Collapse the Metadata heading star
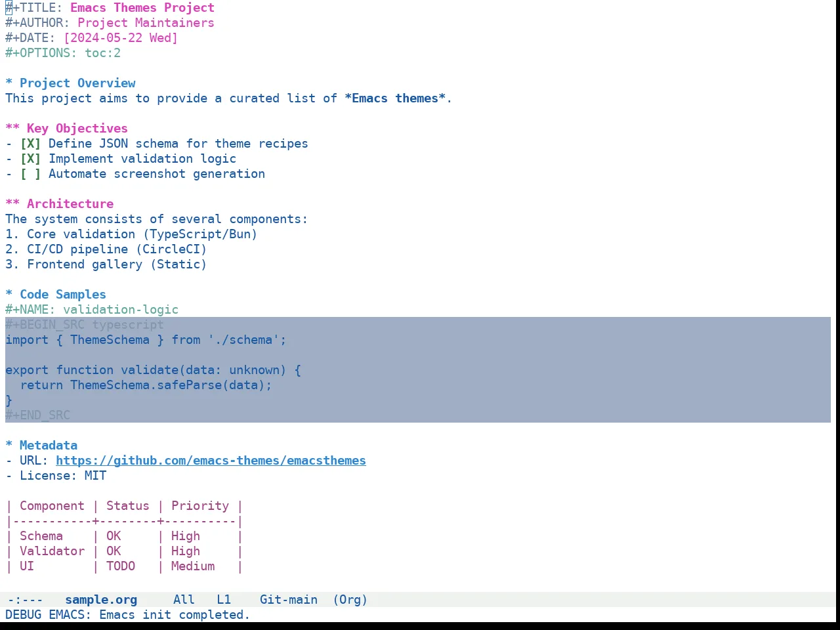 pyautogui.click(x=9, y=446)
